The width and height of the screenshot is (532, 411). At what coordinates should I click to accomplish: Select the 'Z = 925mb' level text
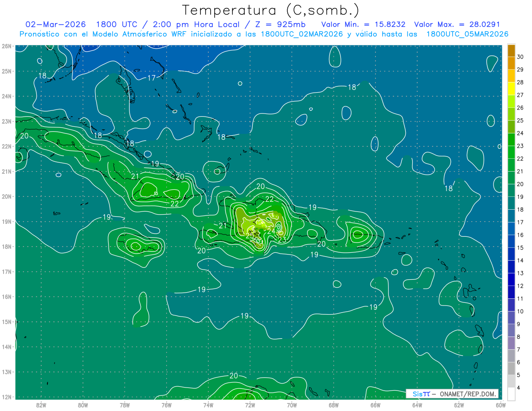(280, 24)
